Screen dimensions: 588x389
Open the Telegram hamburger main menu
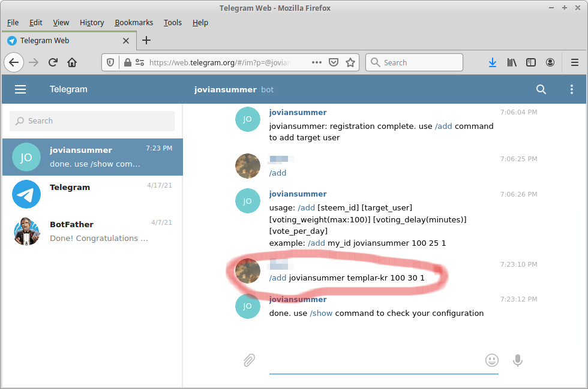[20, 89]
